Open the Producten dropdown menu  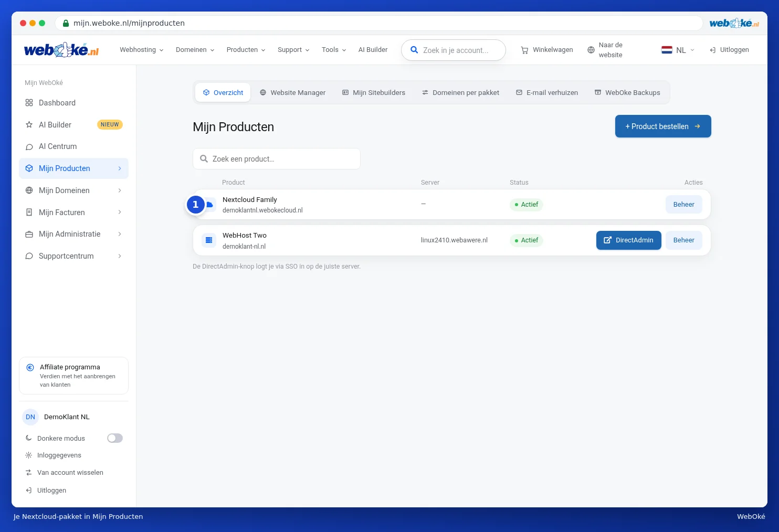pos(246,50)
